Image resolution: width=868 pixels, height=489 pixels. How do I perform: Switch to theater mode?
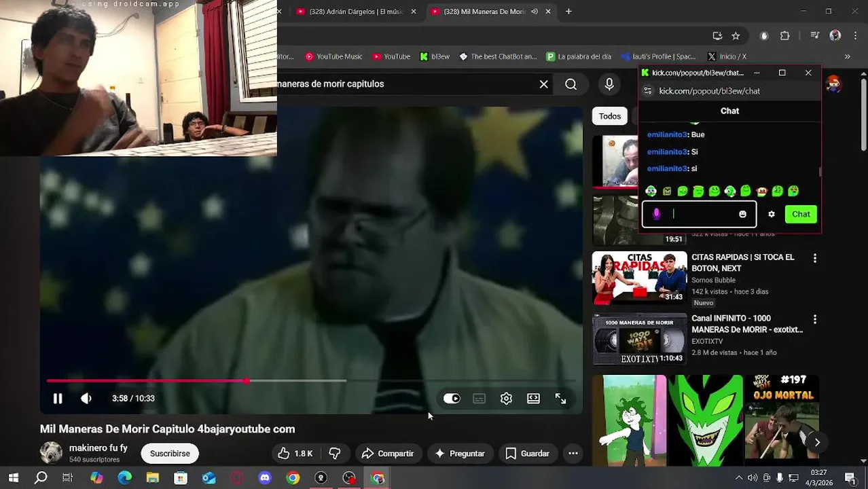533,399
